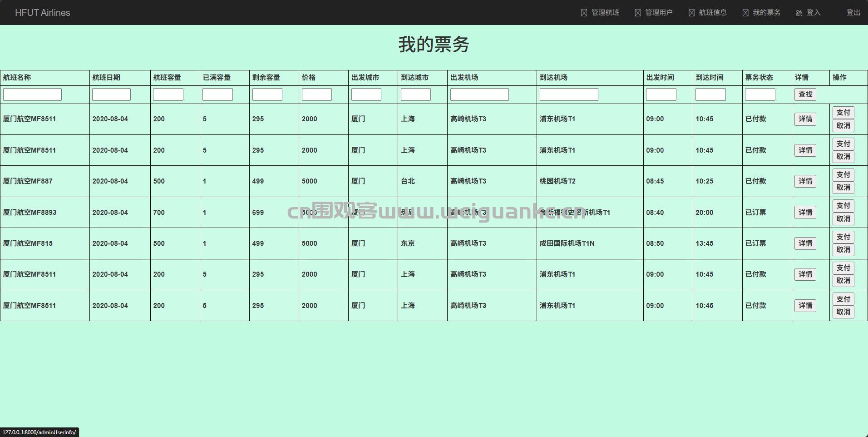View 详情 of flight 厦门航空MF8893
Viewport: 868px width, 437px height.
click(x=805, y=213)
